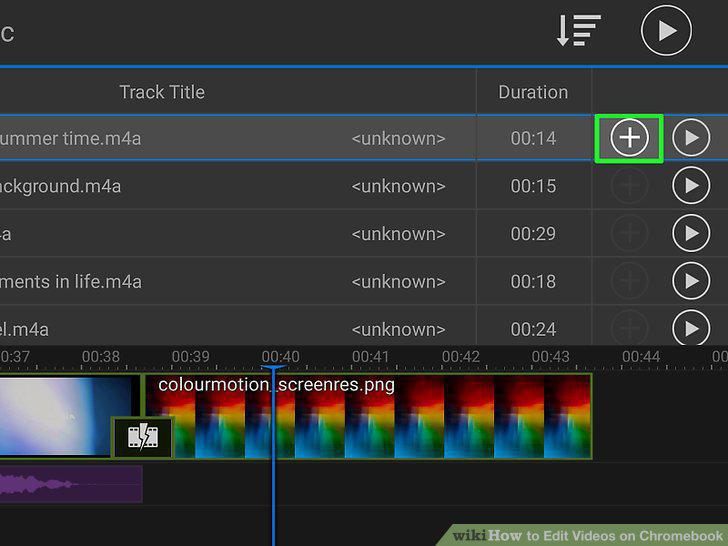Click the Track Title column header
This screenshot has width=728, height=546.
point(162,92)
